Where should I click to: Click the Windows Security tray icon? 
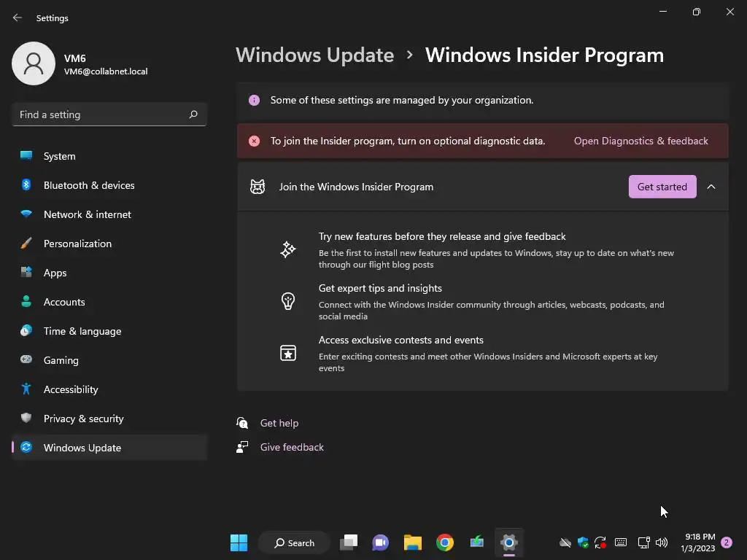[583, 542]
